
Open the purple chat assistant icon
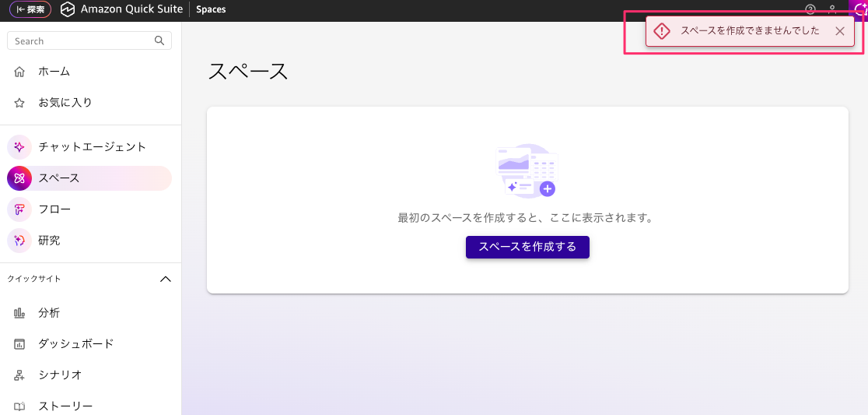tap(858, 9)
